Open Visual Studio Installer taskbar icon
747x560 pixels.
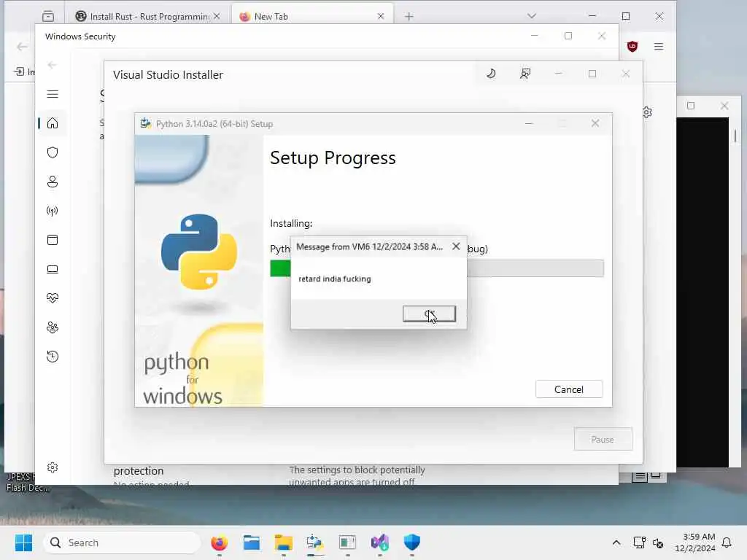[x=379, y=542]
